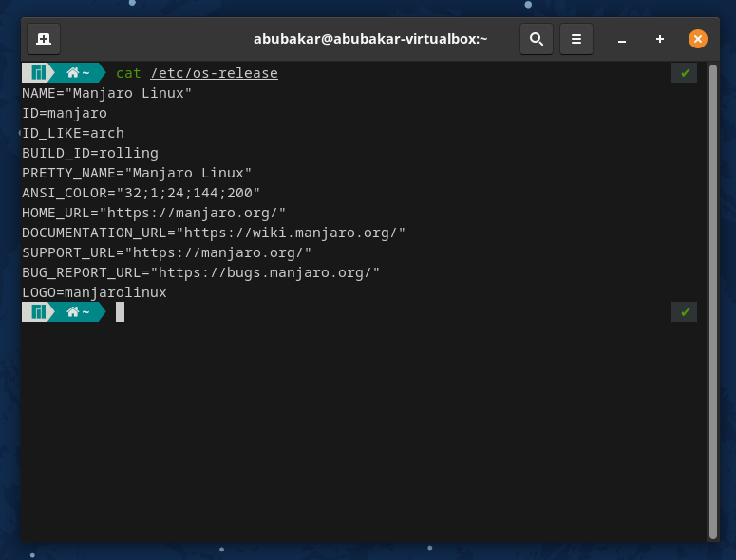Click the /etc/os-release path
This screenshot has width=736, height=560.
point(214,73)
